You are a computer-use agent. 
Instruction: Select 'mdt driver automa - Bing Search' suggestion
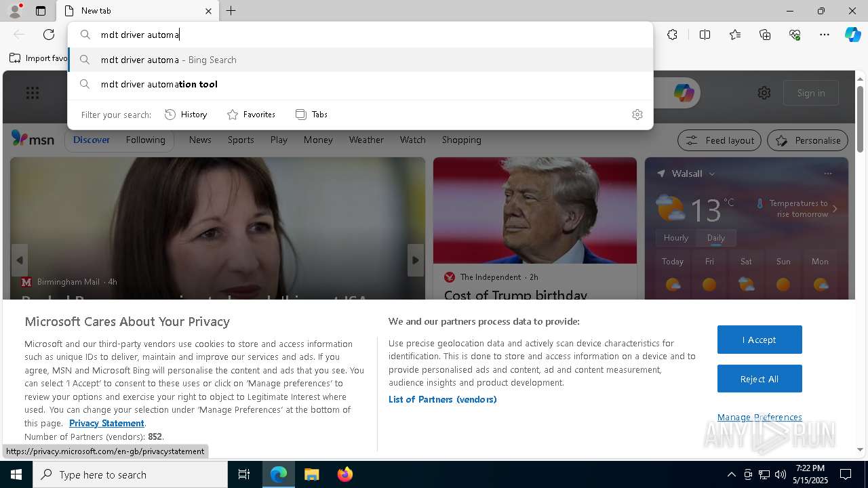click(361, 60)
